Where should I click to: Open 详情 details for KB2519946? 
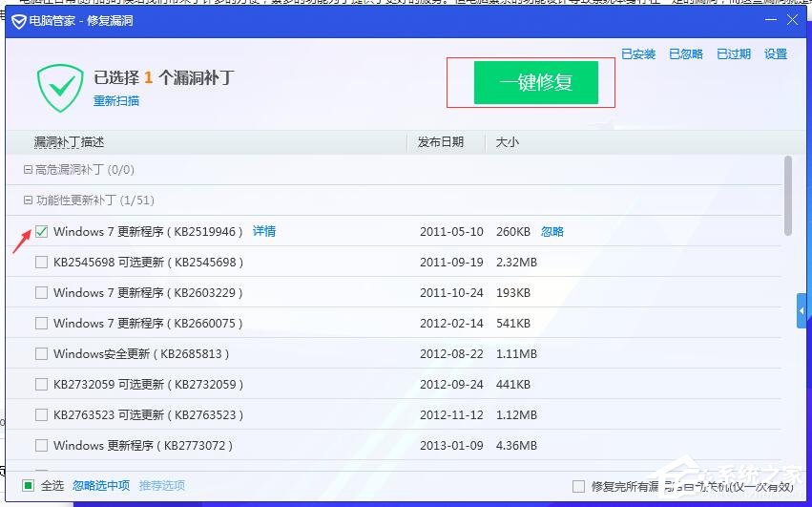[264, 231]
